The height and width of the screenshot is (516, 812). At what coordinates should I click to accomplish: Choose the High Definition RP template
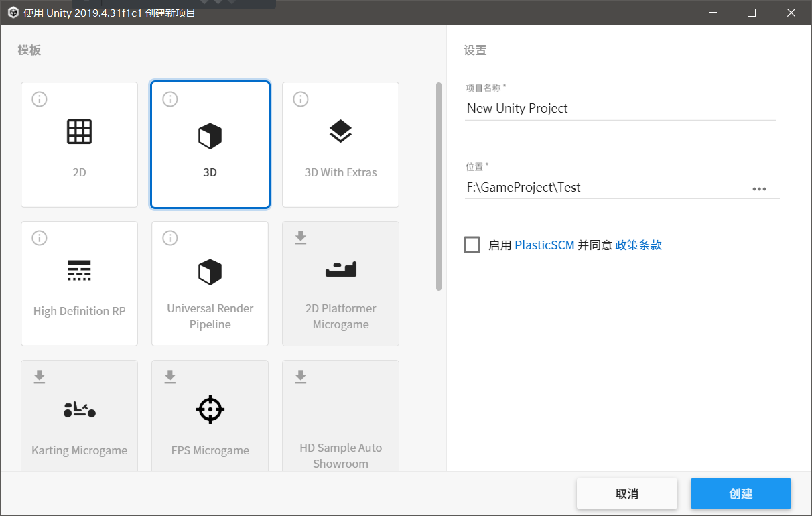(79, 283)
